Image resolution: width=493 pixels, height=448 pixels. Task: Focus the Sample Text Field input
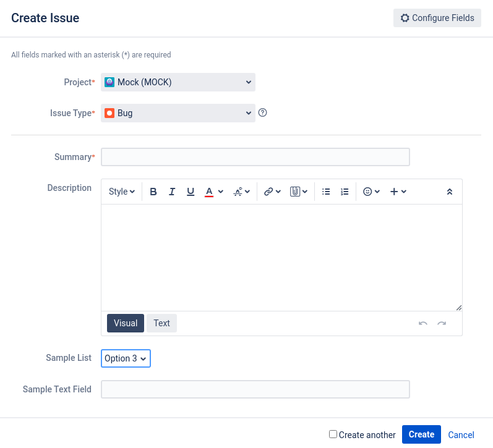tap(255, 389)
